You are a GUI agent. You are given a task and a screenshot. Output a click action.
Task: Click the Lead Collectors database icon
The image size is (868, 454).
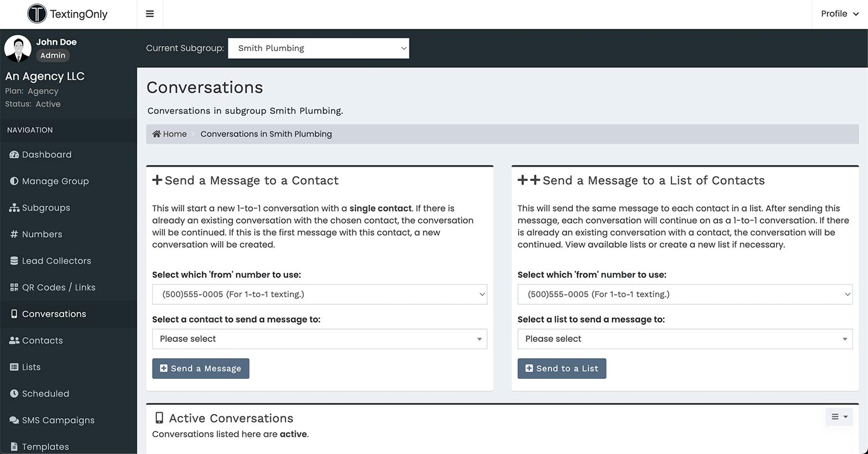pyautogui.click(x=13, y=261)
